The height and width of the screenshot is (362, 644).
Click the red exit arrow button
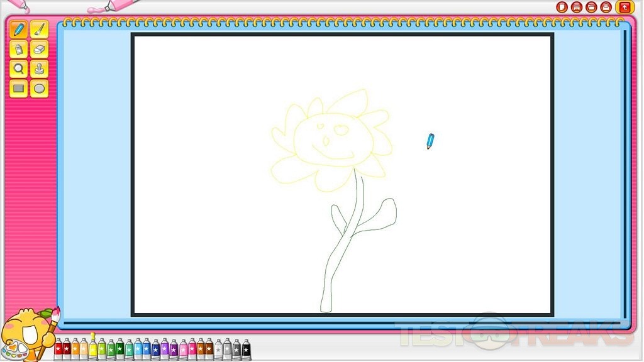(x=624, y=7)
